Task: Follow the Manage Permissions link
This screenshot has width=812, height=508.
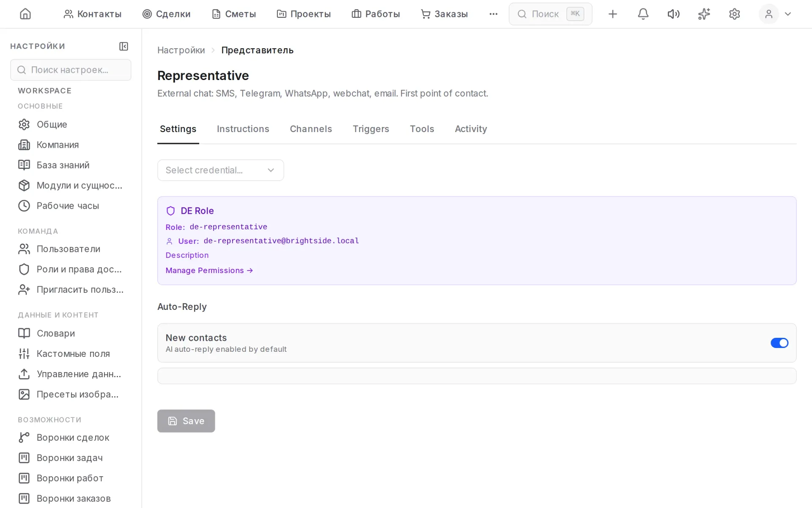Action: [x=209, y=271]
